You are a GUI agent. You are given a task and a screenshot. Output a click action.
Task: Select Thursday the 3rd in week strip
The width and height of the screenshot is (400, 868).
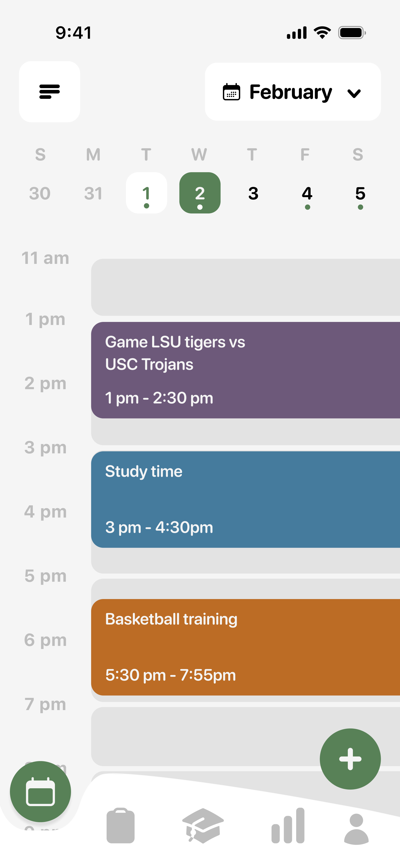pyautogui.click(x=253, y=193)
